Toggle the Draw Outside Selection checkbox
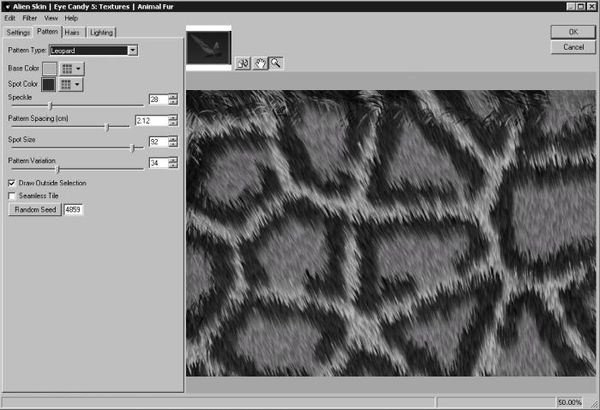Viewport: 600px width, 410px height. click(12, 184)
